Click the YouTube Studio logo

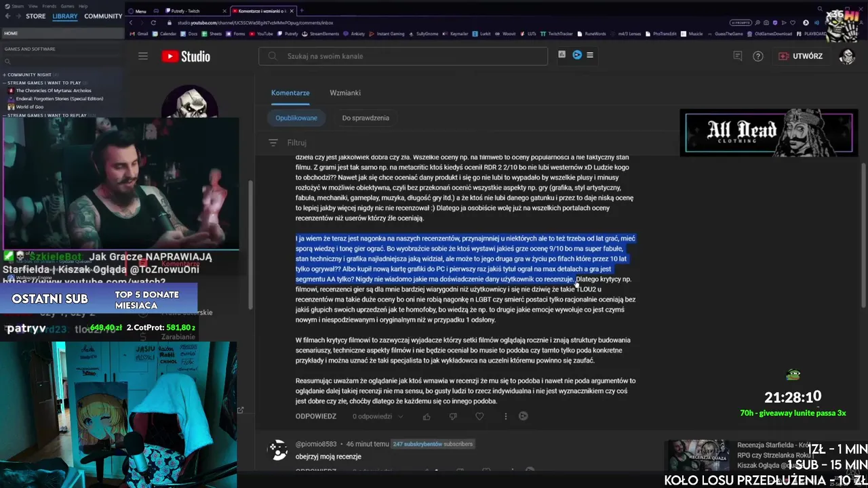tap(186, 56)
